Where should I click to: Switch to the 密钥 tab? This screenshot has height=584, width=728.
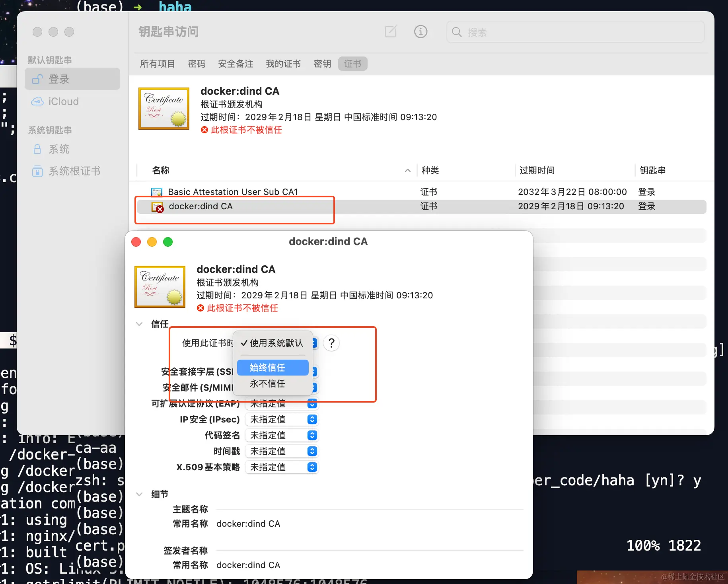tap(322, 64)
